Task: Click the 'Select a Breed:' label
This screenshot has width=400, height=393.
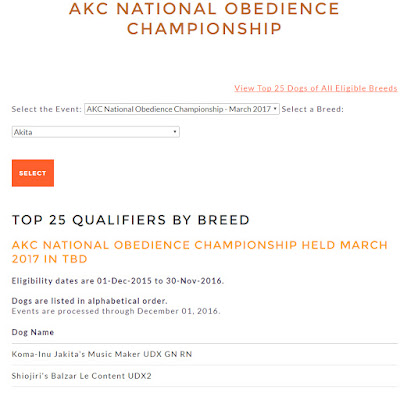Action: click(312, 109)
